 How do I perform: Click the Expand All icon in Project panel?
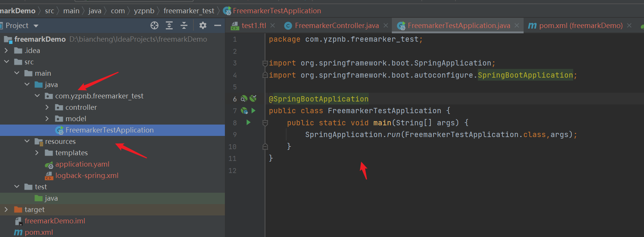coord(169,25)
